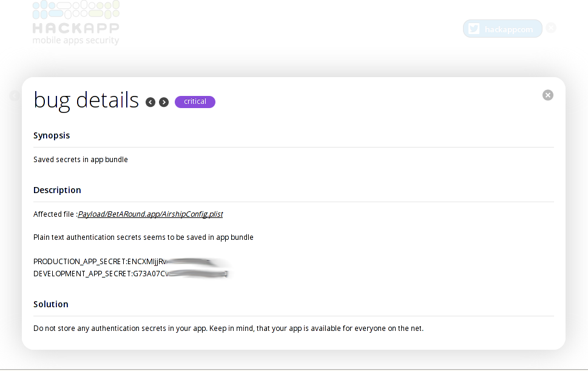This screenshot has height=371, width=588.
Task: Click the Description heading
Action: pos(57,190)
